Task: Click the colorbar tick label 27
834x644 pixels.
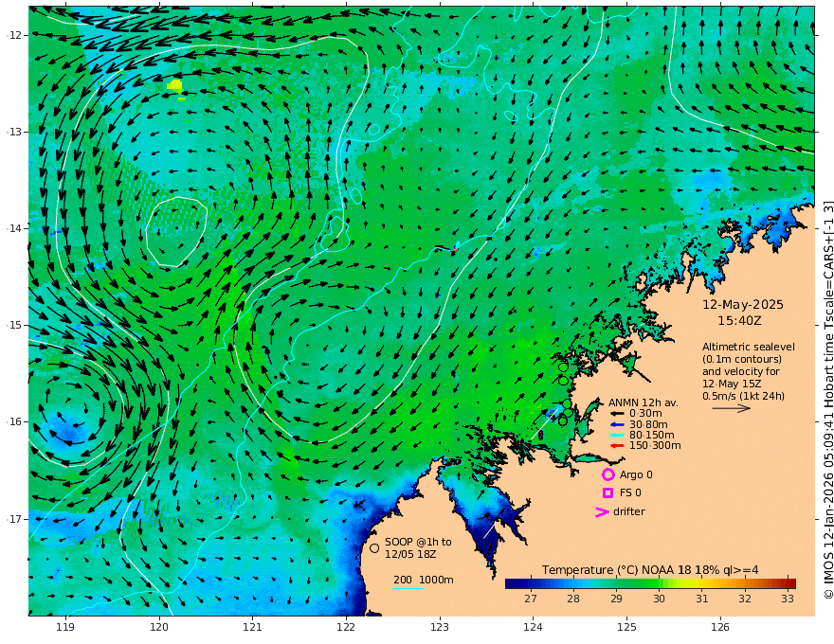Action: pyautogui.click(x=531, y=599)
